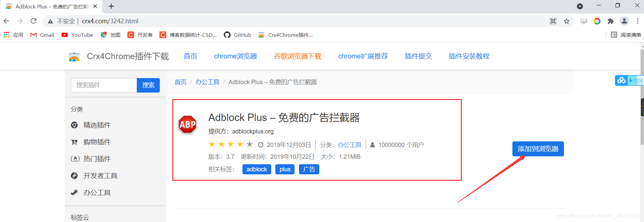
Task: Click the adblock tag
Action: 257,169
